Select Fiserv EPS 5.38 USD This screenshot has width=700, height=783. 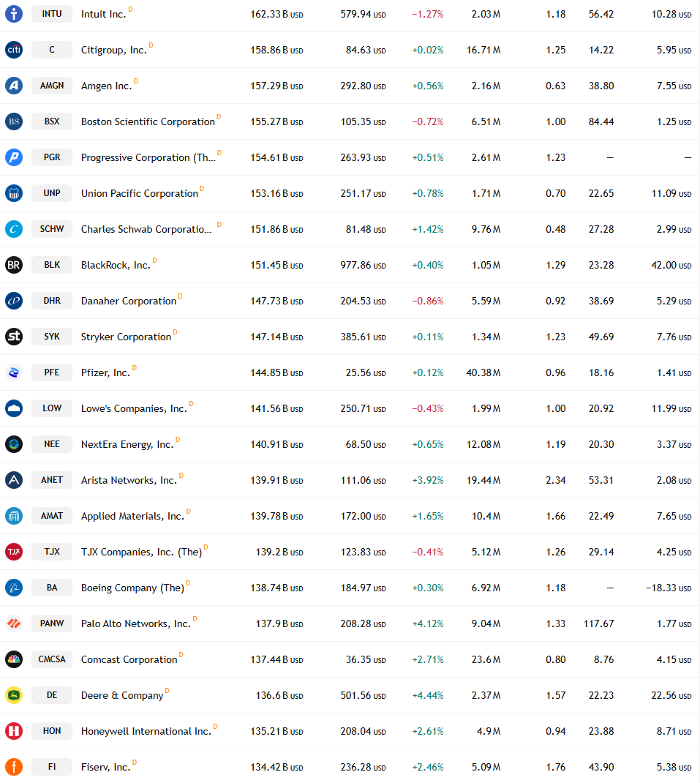pyautogui.click(x=674, y=767)
